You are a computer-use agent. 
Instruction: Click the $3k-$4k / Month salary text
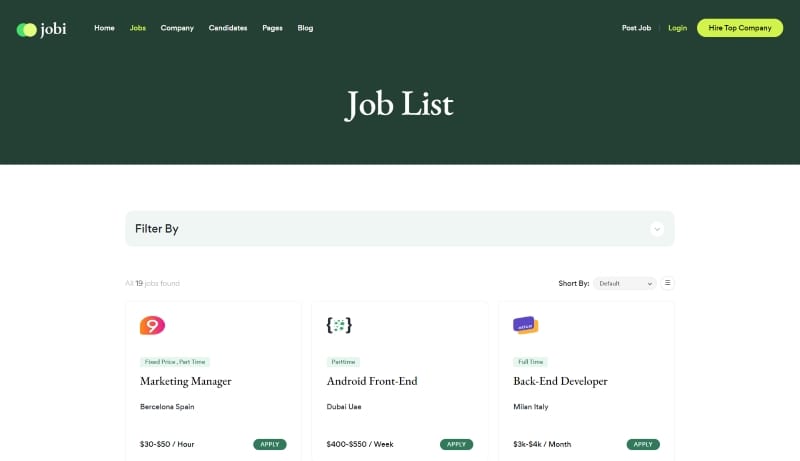point(542,445)
